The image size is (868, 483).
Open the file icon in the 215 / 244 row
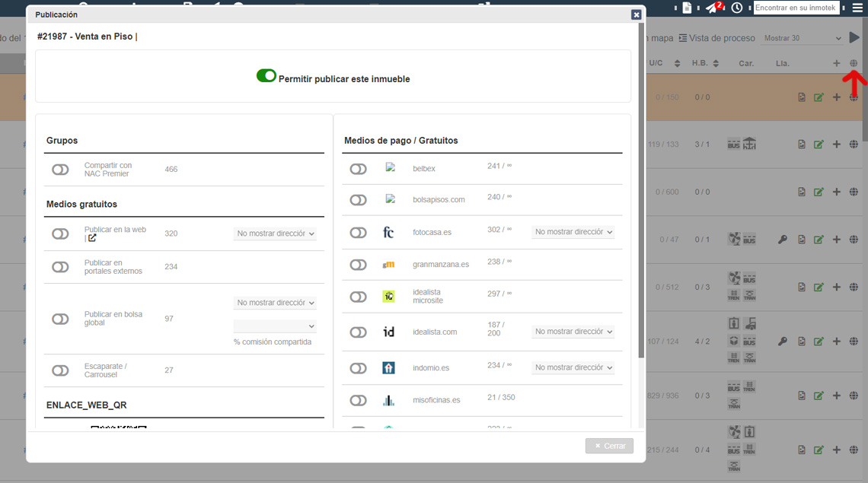coord(802,450)
